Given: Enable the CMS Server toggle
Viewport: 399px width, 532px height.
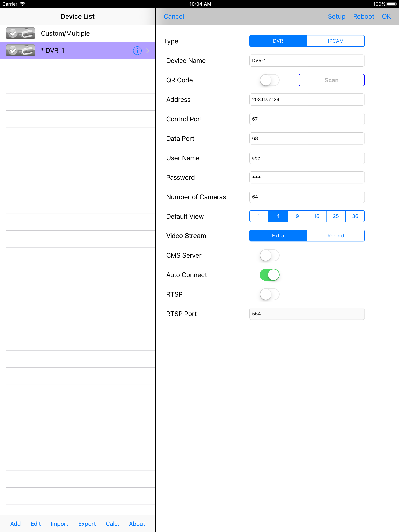Looking at the screenshot, I should click(269, 255).
